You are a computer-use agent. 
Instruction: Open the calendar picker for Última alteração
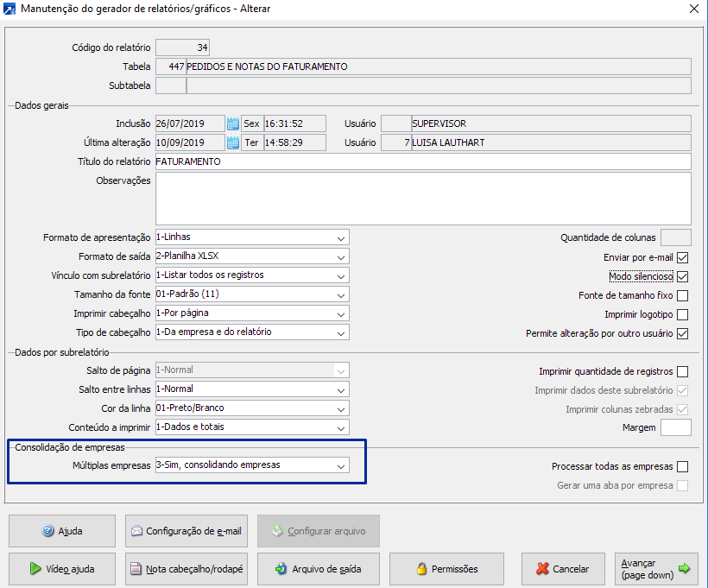click(232, 142)
